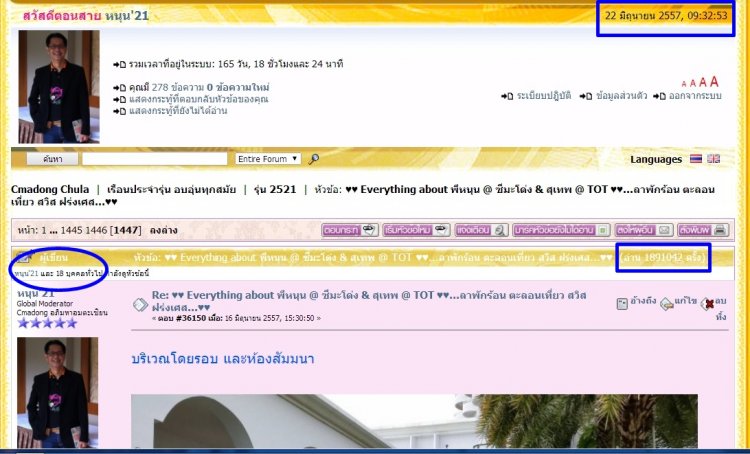Click the เริ่มหัวข้อใหม่ new topic button
Image resolution: width=750 pixels, height=454 pixels.
[x=416, y=230]
